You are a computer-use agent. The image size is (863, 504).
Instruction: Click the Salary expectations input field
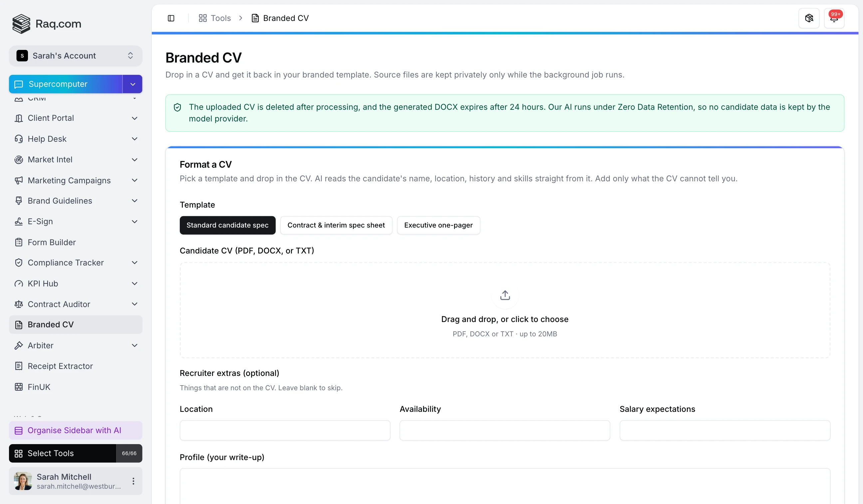(724, 430)
